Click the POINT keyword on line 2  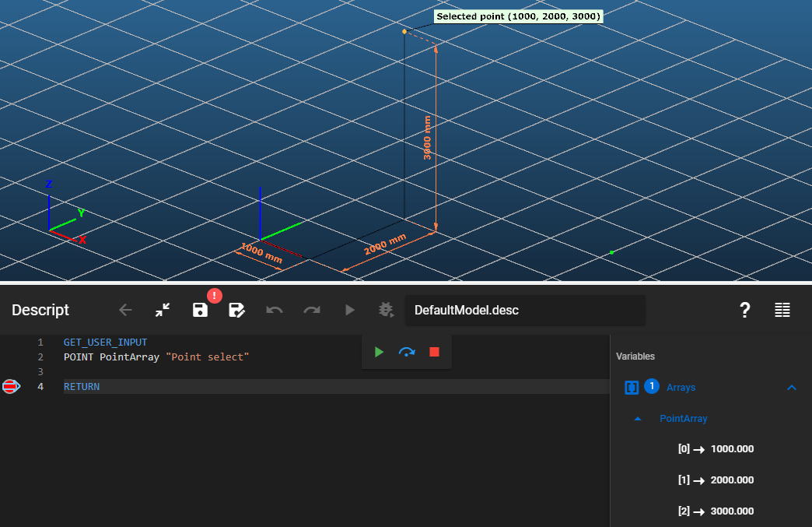click(79, 357)
